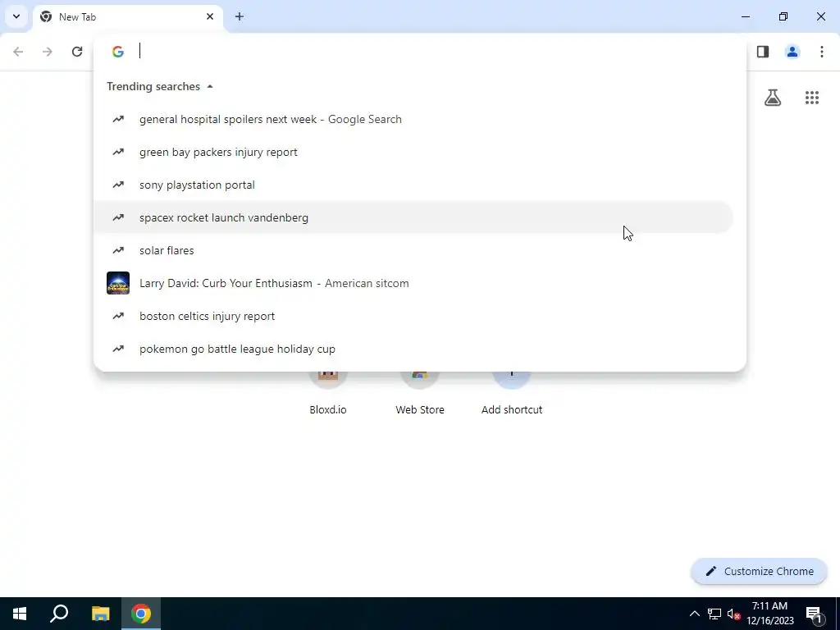Reload the current page
This screenshot has height=630, width=840.
(77, 52)
